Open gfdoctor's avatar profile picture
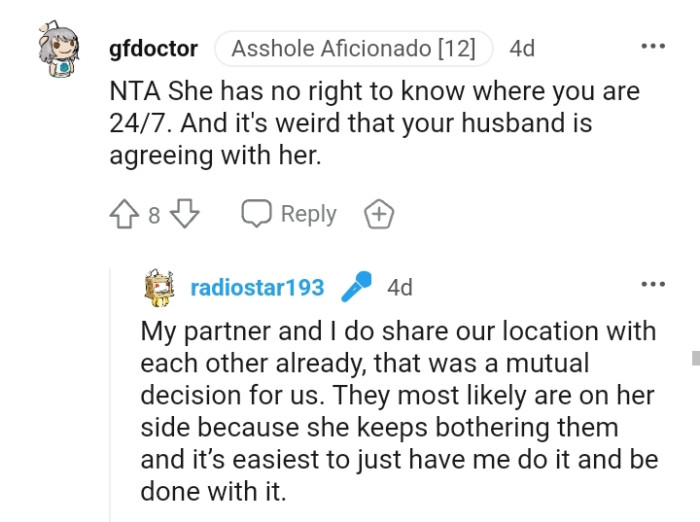 tap(58, 49)
